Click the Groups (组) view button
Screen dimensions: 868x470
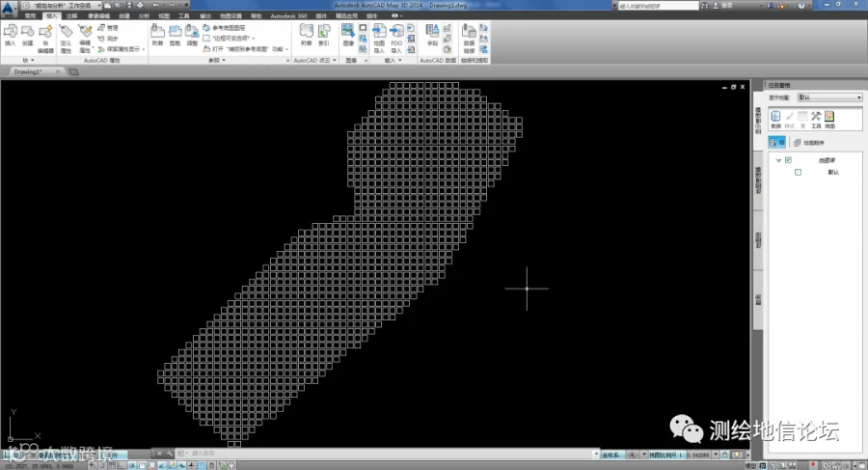[776, 143]
